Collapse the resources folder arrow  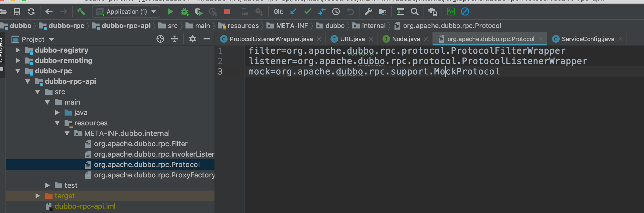57,123
